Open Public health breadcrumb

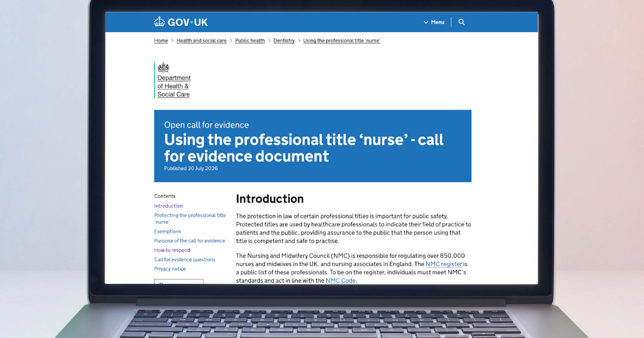point(250,41)
